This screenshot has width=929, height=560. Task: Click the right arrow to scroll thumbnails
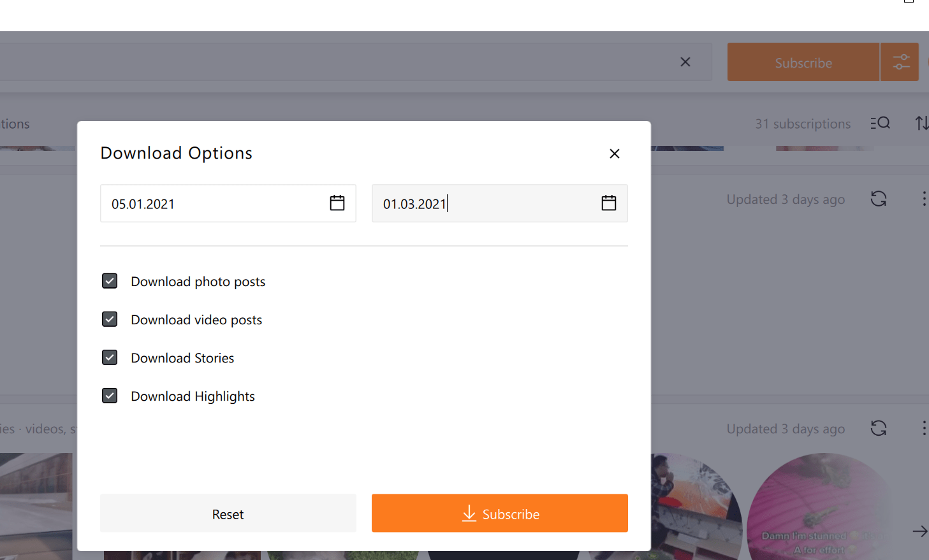919,531
